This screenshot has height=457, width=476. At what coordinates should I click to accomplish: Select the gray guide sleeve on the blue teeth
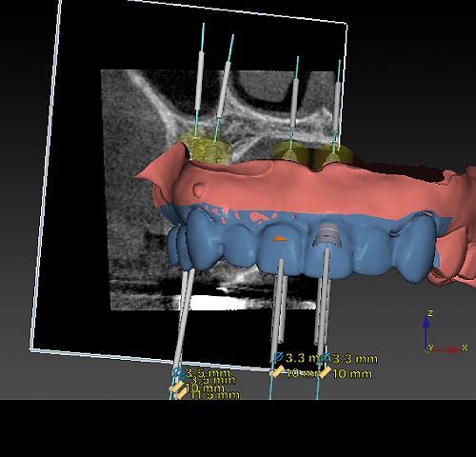click(x=328, y=235)
